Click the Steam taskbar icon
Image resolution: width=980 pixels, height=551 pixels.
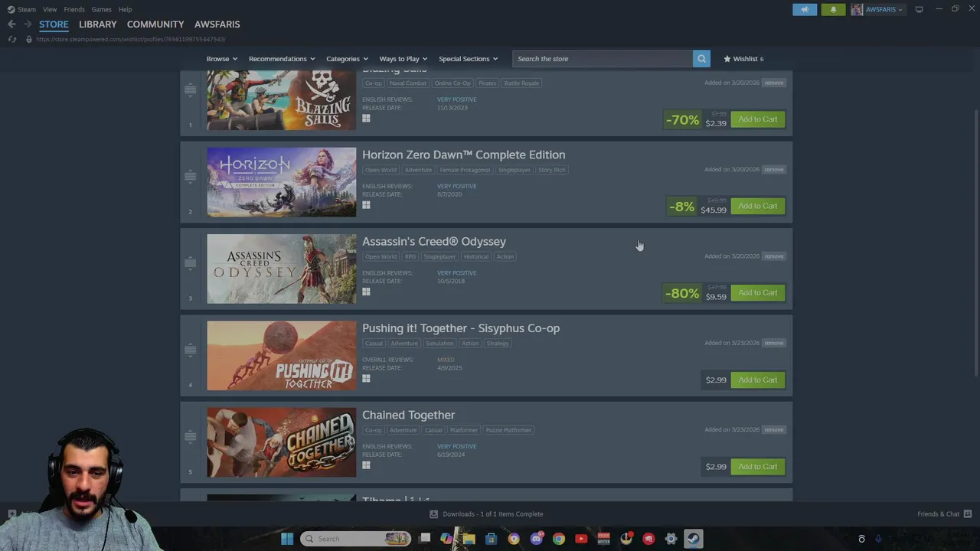click(694, 539)
